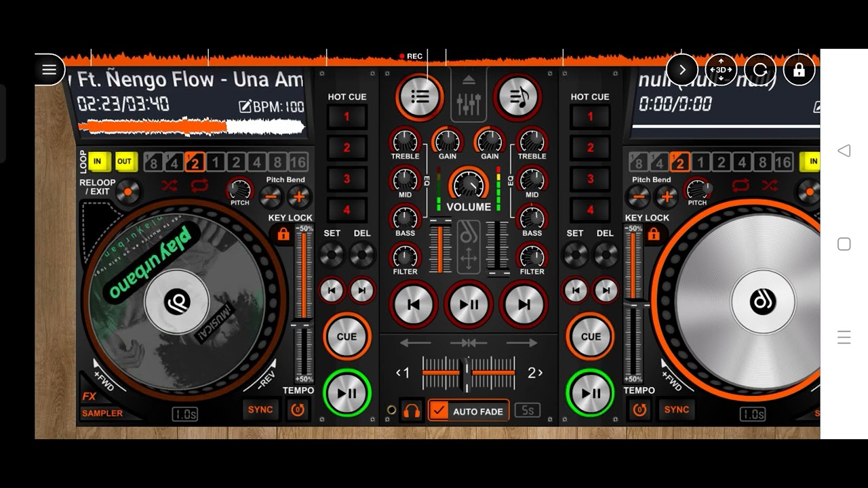868x488 pixels.
Task: Open the mixer equalizer sliders icon
Action: coord(469,98)
